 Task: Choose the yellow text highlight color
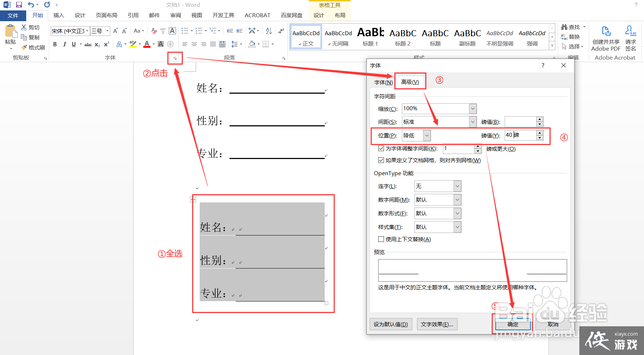point(133,44)
